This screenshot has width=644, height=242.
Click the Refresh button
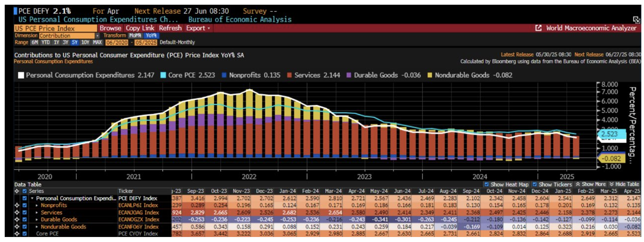[x=170, y=28]
